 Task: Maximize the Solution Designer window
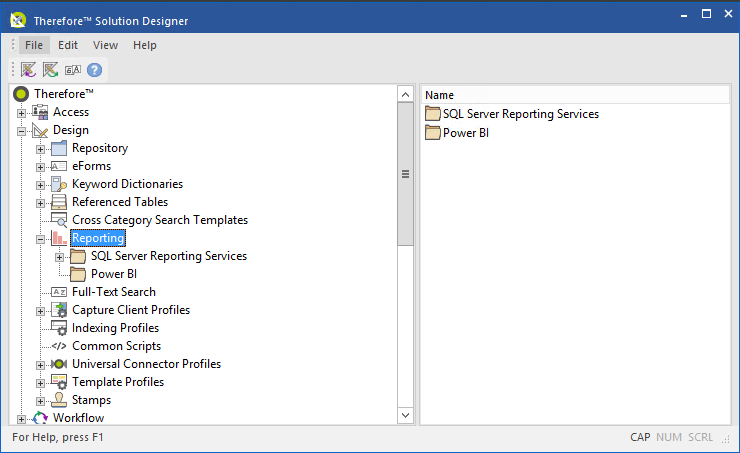pyautogui.click(x=706, y=14)
